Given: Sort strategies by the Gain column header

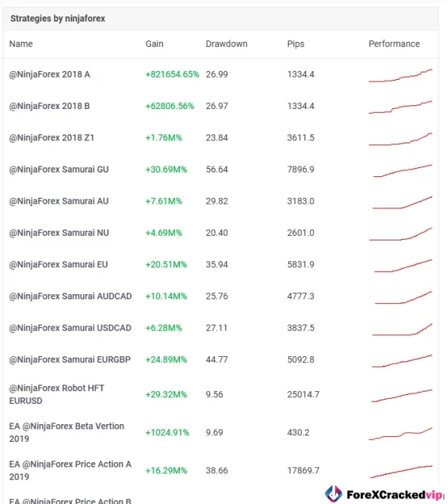Looking at the screenshot, I should pyautogui.click(x=154, y=44).
